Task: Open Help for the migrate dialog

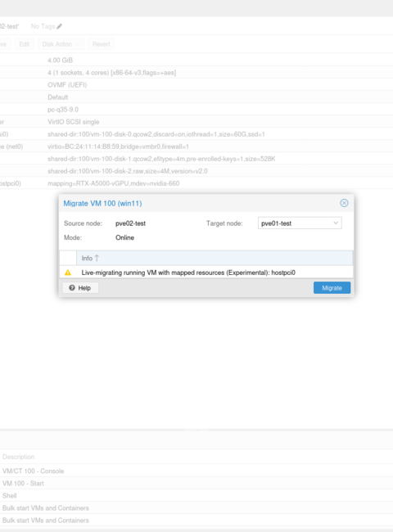Action: point(80,288)
